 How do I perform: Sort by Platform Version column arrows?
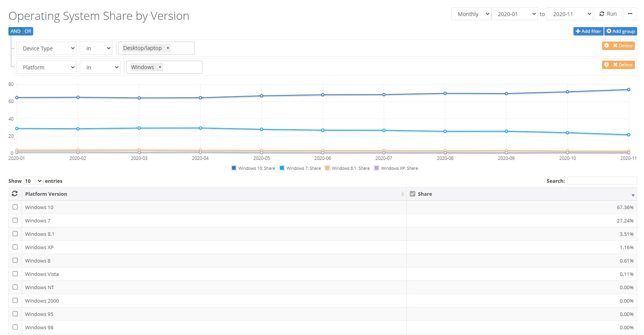tap(402, 194)
